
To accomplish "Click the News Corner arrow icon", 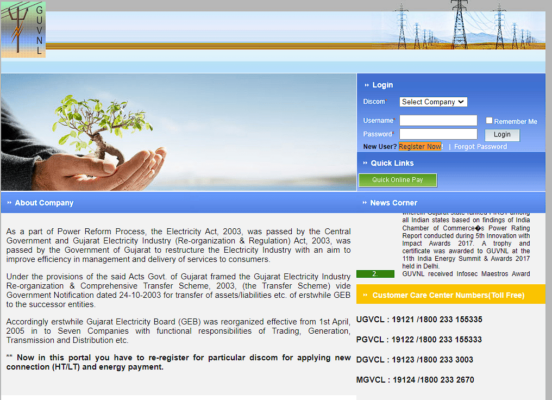I will (x=365, y=203).
